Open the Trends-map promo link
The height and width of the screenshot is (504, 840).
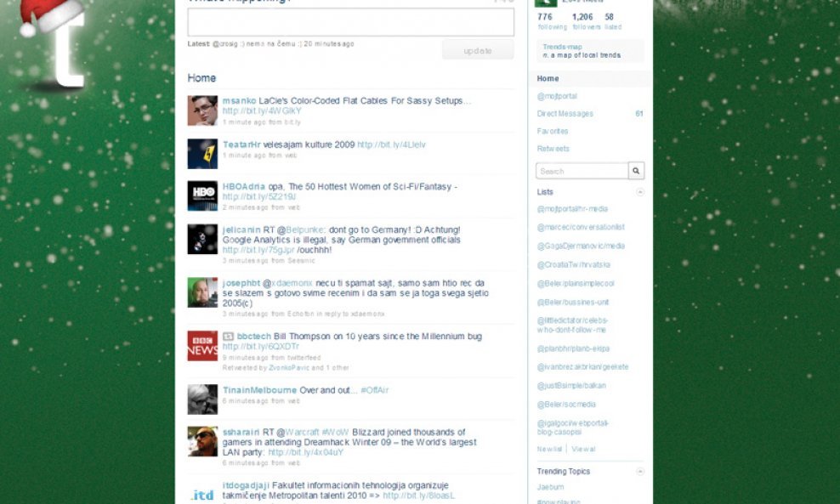[x=562, y=47]
